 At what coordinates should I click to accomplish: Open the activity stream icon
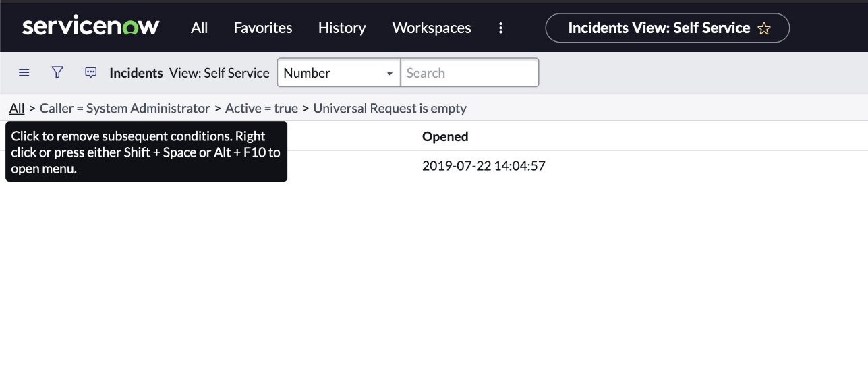click(x=91, y=73)
